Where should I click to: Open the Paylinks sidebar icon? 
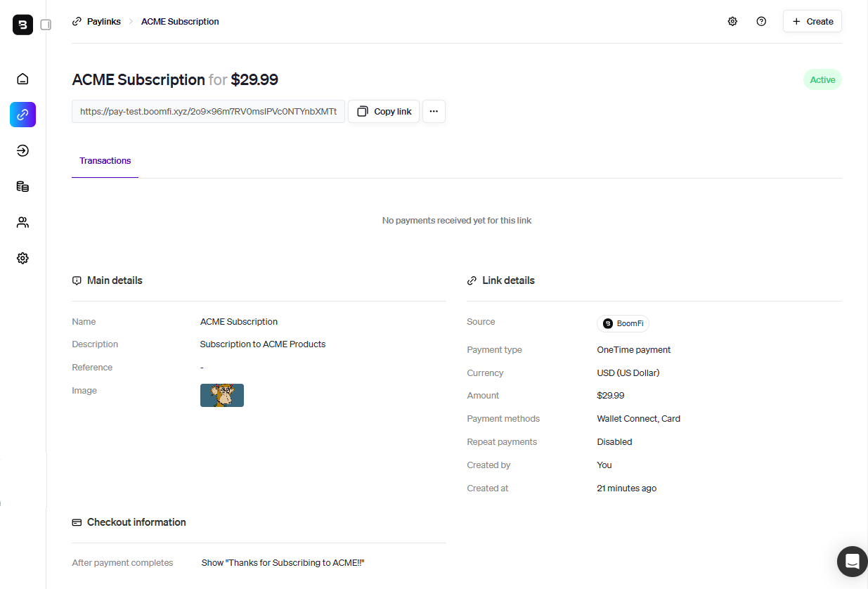pyautogui.click(x=22, y=115)
